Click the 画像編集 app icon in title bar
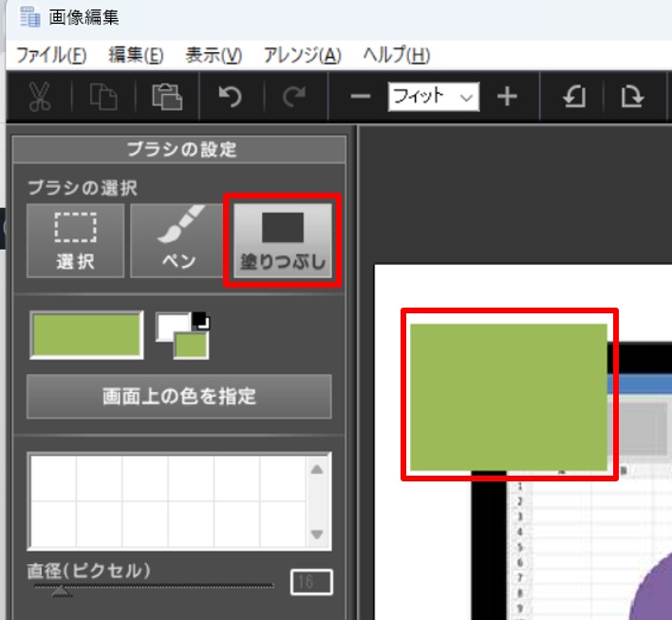The height and width of the screenshot is (620, 672). point(30,18)
